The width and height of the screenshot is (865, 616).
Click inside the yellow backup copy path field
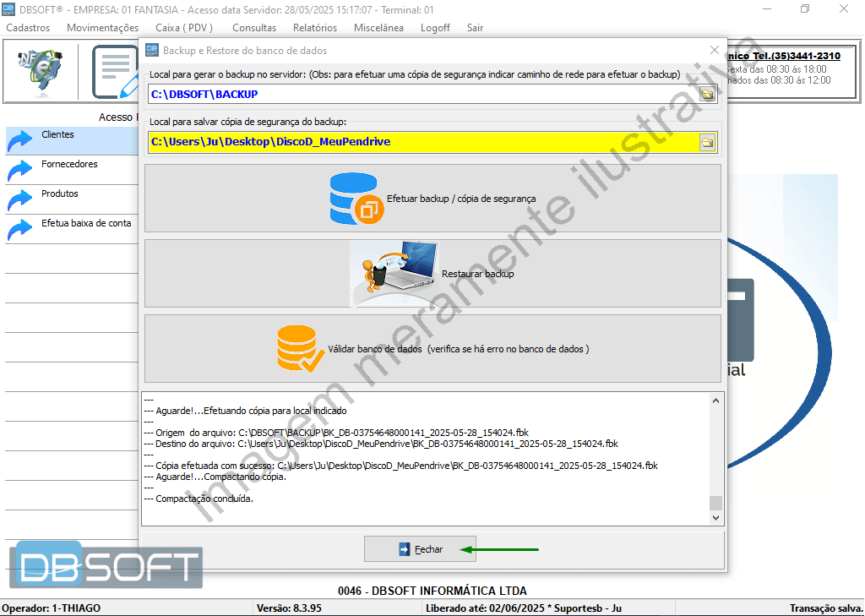point(380,142)
